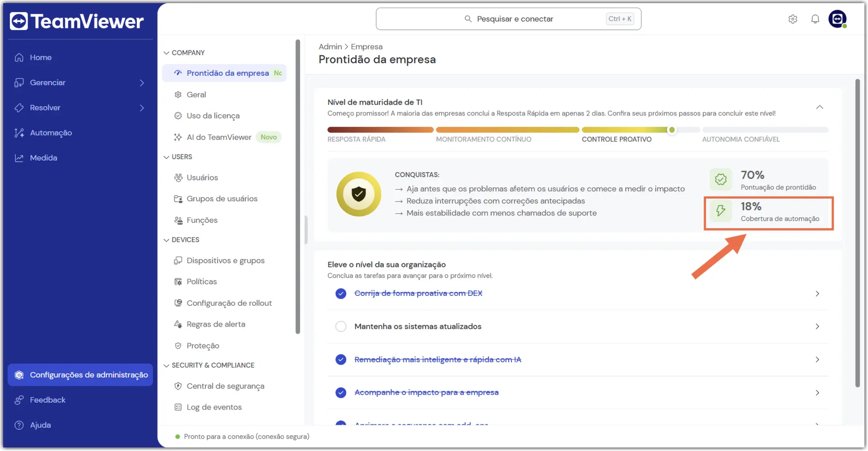
Task: Click the Resposta Rápida progress bar
Action: pos(381,130)
